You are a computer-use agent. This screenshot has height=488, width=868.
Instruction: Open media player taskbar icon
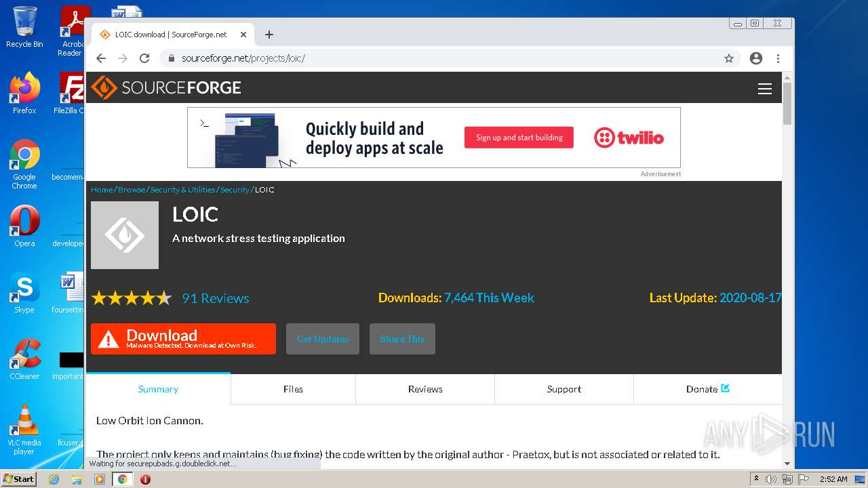click(100, 479)
